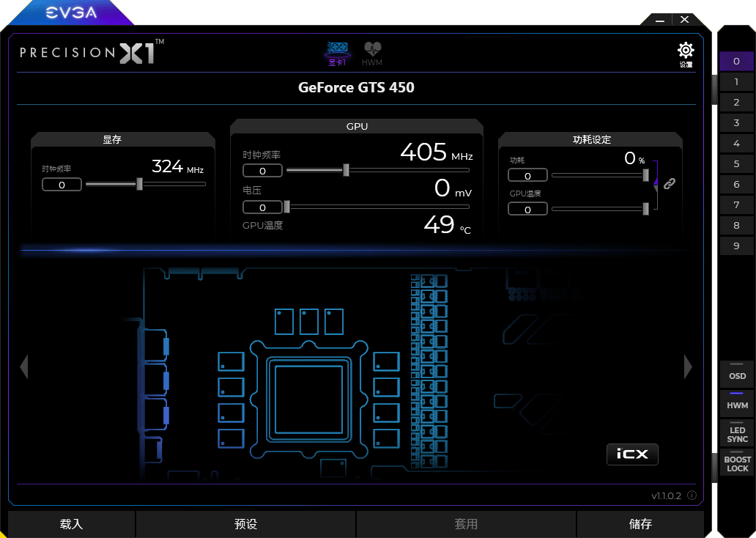Image resolution: width=756 pixels, height=538 pixels.
Task: Focus the GPU温度 target input field
Action: (527, 210)
